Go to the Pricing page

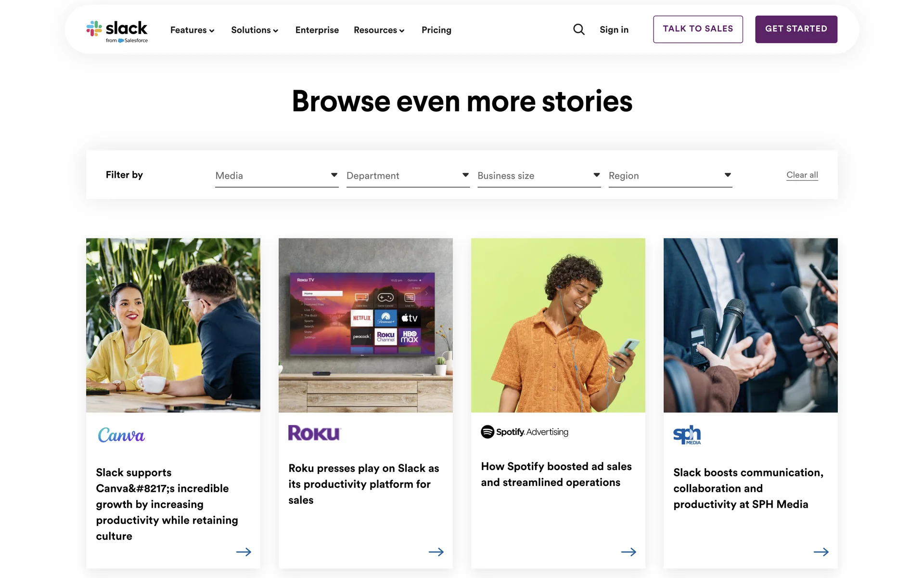tap(436, 30)
